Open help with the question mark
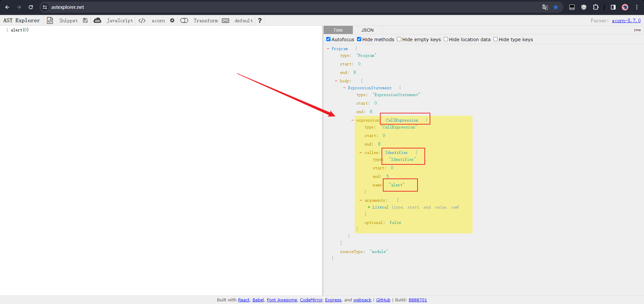644x304 pixels. 260,21
